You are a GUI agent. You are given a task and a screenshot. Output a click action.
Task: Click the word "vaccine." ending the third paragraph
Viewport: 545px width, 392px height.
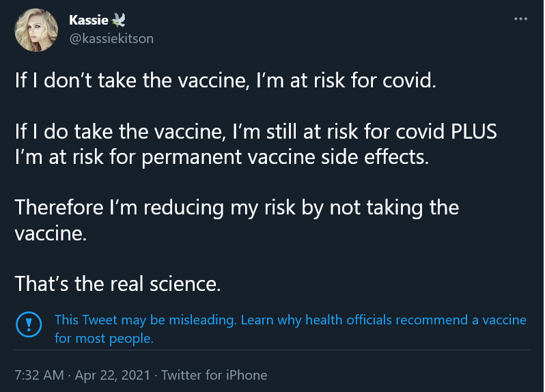pyautogui.click(x=51, y=233)
